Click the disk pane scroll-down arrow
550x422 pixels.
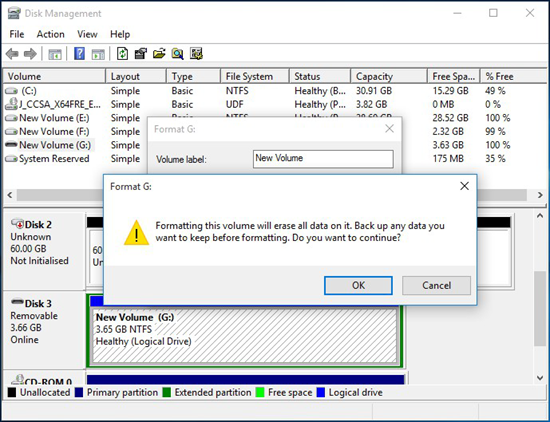[x=540, y=377]
